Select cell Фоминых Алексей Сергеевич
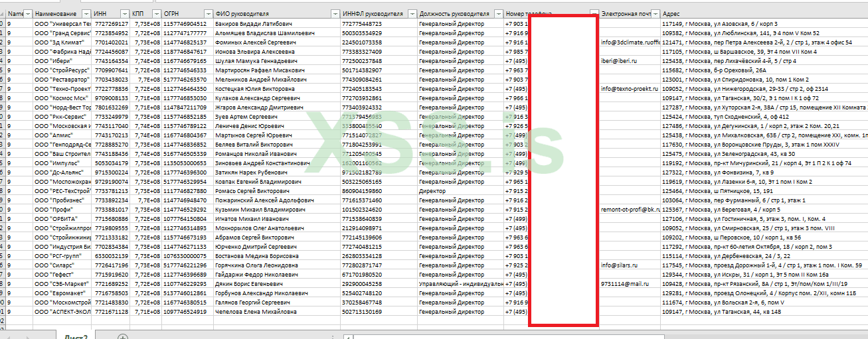This screenshot has height=339, width=868. coord(277,42)
